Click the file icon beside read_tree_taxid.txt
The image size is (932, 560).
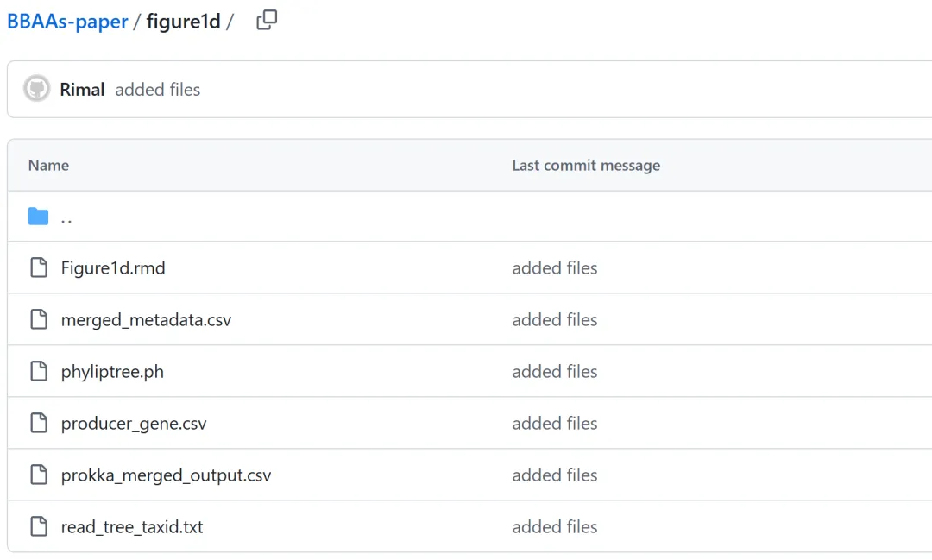(38, 527)
